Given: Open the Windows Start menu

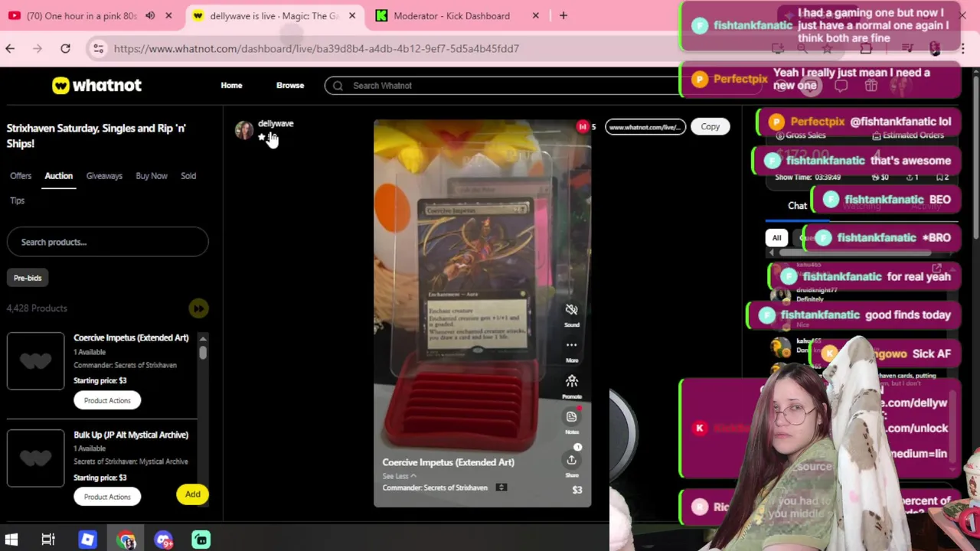Looking at the screenshot, I should (x=11, y=540).
